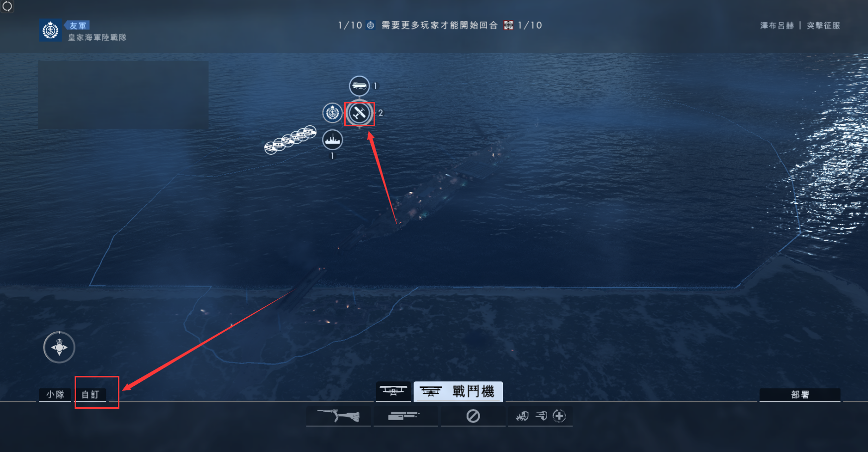Image resolution: width=868 pixels, height=452 pixels.
Task: Click the 友軍 friendly team label
Action: [x=78, y=25]
